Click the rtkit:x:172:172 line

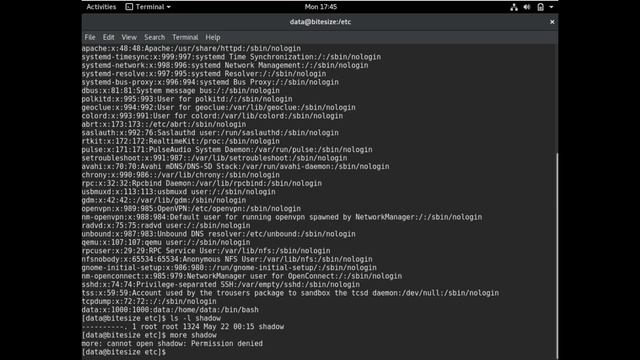click(181, 141)
